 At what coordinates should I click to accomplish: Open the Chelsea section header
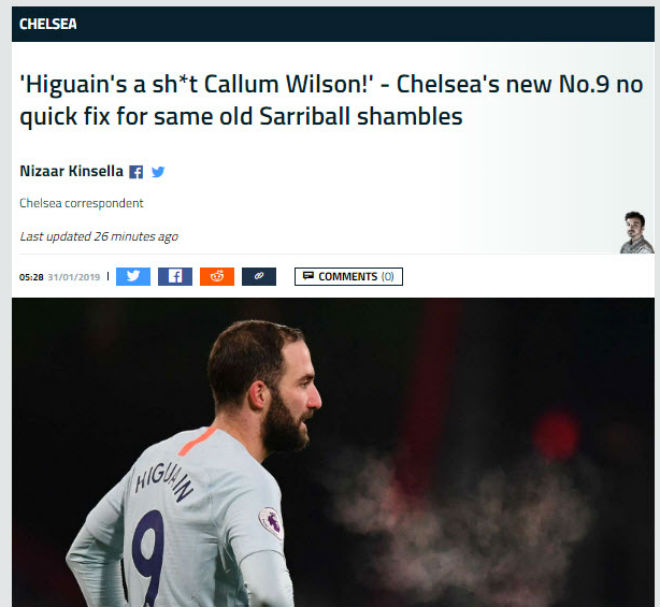click(48, 24)
